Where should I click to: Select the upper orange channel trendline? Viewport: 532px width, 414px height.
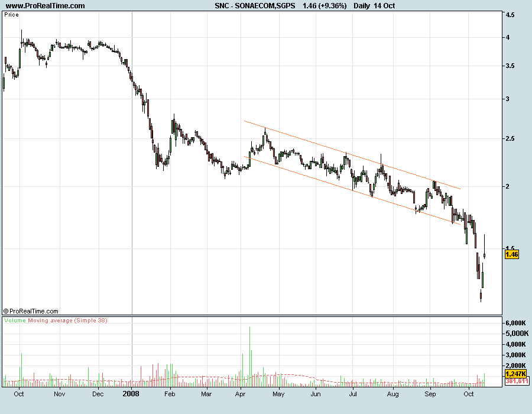[x=352, y=155]
